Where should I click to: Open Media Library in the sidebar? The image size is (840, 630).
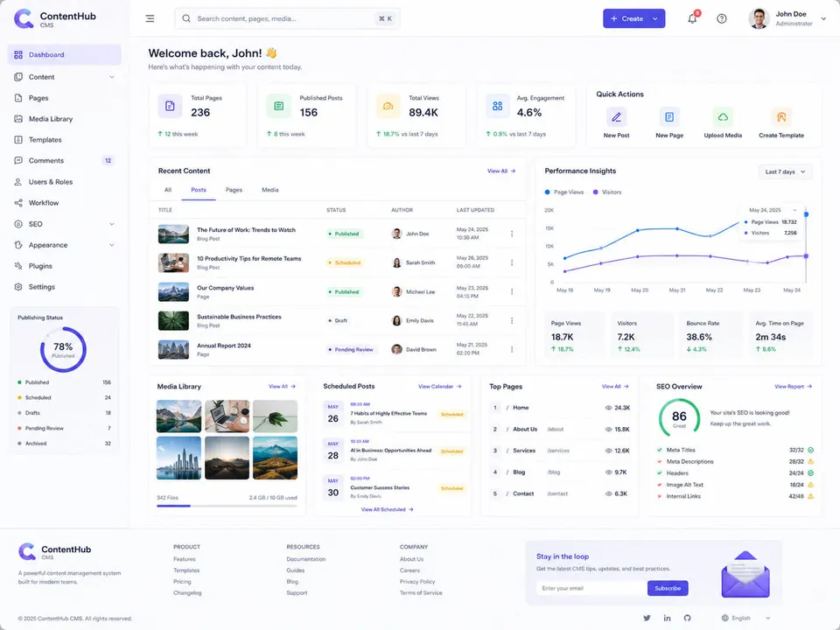coord(64,119)
